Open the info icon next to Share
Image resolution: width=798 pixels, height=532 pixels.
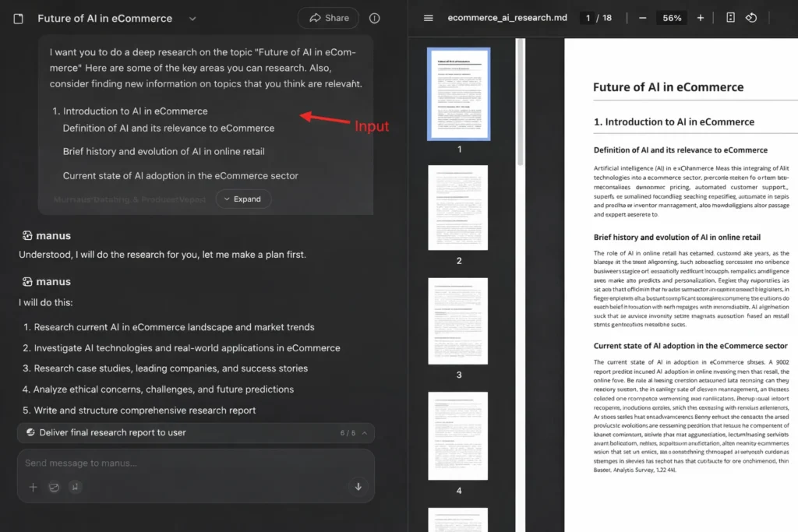tap(374, 18)
